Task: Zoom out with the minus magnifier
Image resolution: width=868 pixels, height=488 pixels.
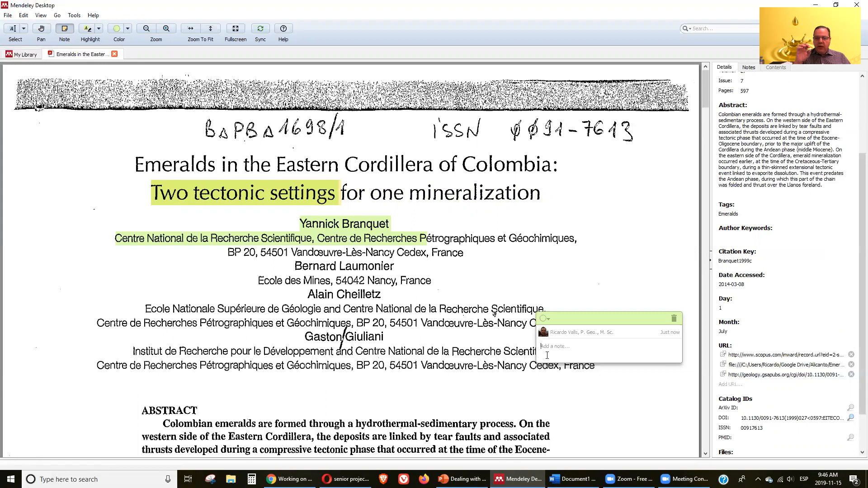Action: pos(146,28)
